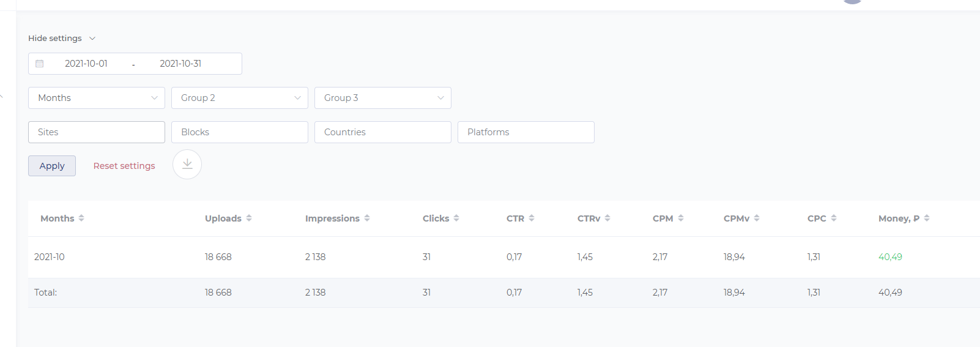The height and width of the screenshot is (347, 980).
Task: Focus the Sites filter field
Action: (97, 132)
